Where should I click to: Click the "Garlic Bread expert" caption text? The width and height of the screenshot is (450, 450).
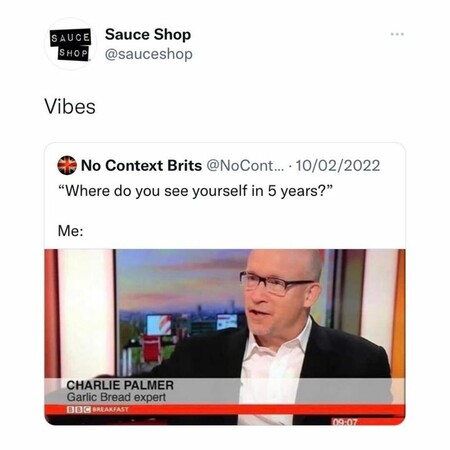116,397
